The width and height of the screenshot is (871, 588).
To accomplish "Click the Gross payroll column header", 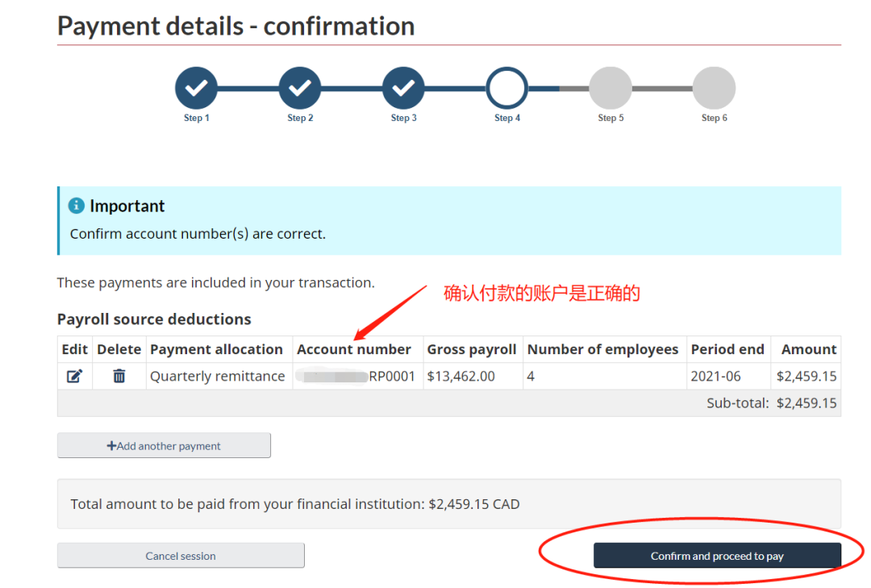I will (472, 349).
